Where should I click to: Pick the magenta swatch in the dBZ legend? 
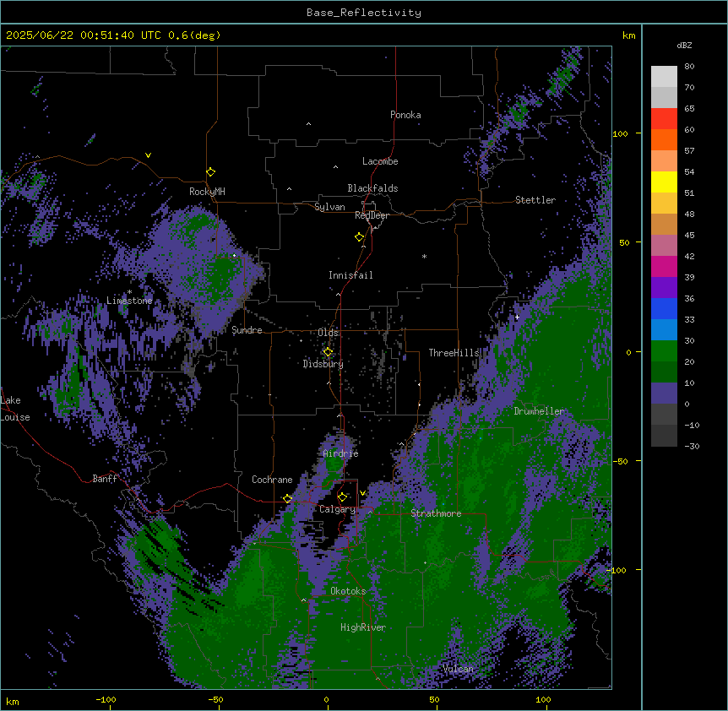coord(664,266)
